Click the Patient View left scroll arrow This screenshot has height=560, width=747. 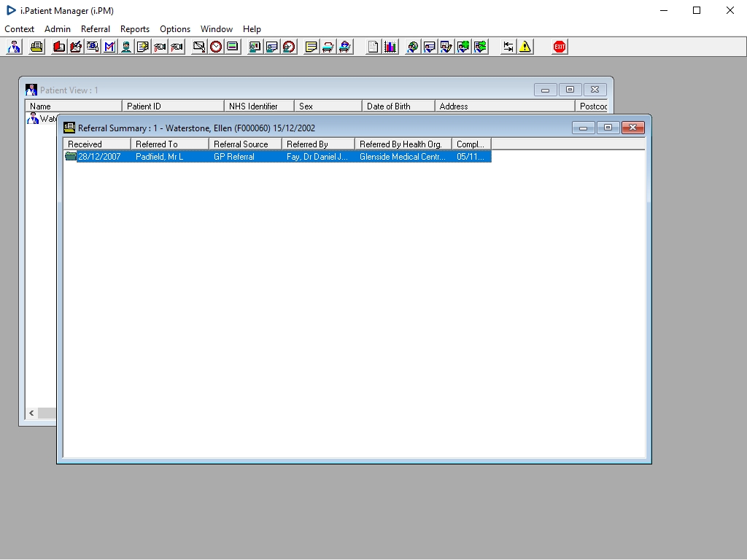31,413
